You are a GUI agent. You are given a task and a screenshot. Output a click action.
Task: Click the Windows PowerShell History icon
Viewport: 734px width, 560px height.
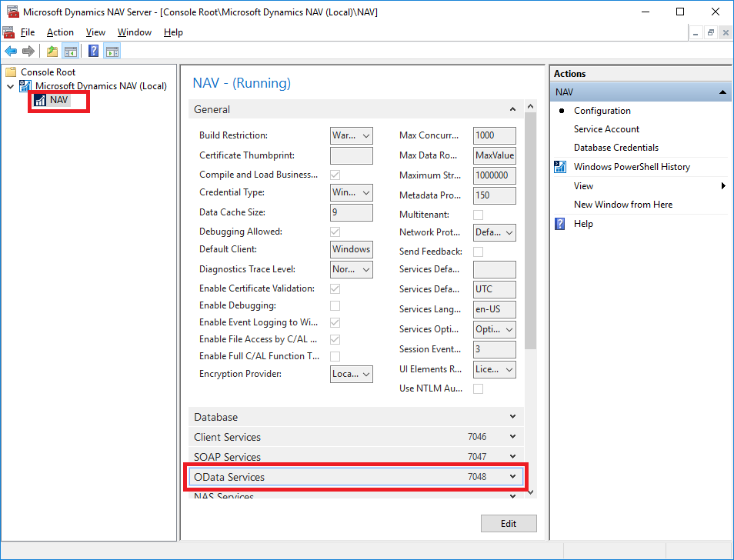click(x=560, y=167)
